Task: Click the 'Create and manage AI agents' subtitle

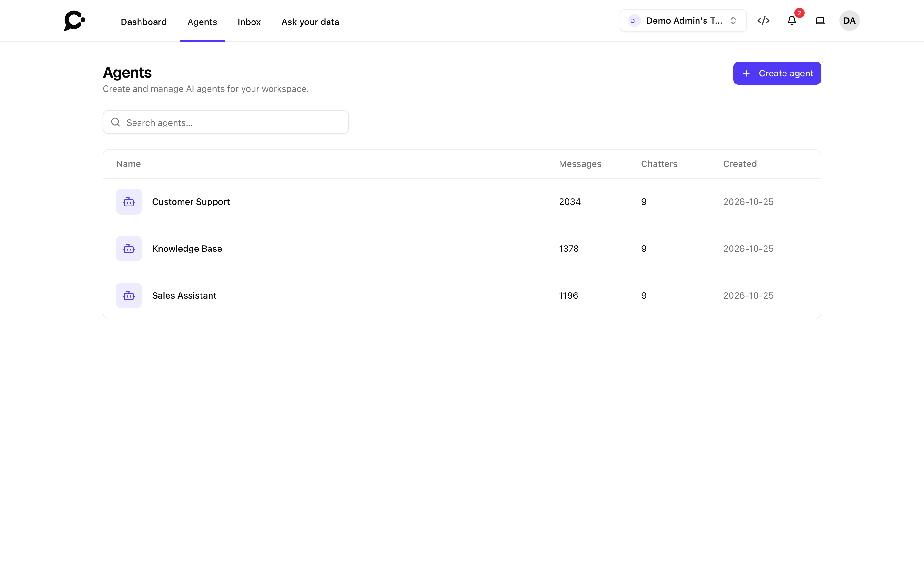Action: (x=205, y=89)
